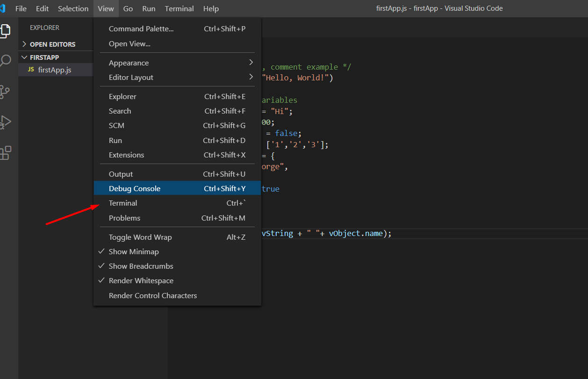Select SCM entry in View menu
Screen dimensions: 588x379
tap(177, 125)
